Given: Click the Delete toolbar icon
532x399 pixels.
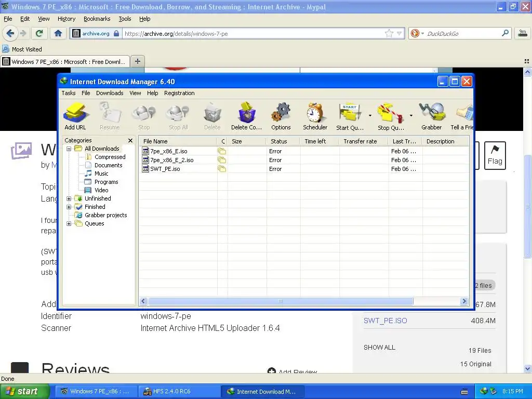Looking at the screenshot, I should tap(212, 116).
